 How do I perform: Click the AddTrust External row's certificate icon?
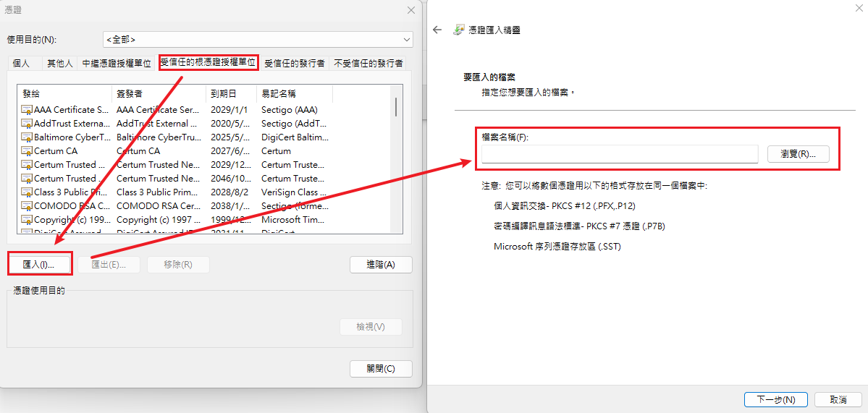pyautogui.click(x=27, y=123)
